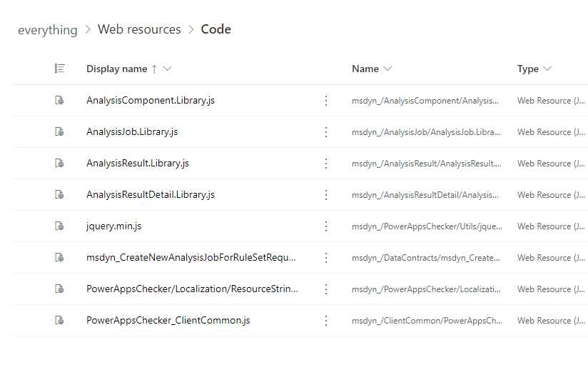Screen dimensions: 588x370
Task: Open AnalysisResultDetail.Library.js display name
Action: [x=150, y=195]
